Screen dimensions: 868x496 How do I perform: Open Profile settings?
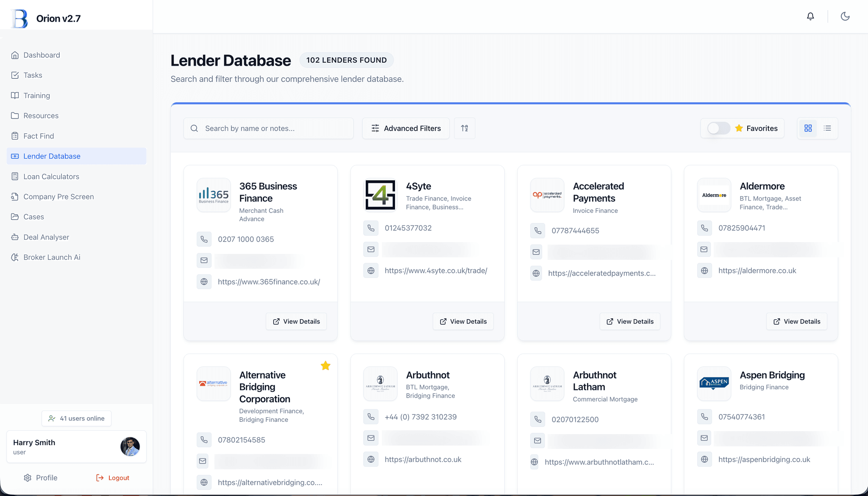pyautogui.click(x=41, y=478)
